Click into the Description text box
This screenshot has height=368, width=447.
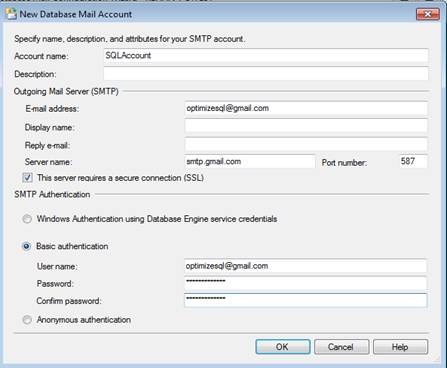tap(266, 73)
